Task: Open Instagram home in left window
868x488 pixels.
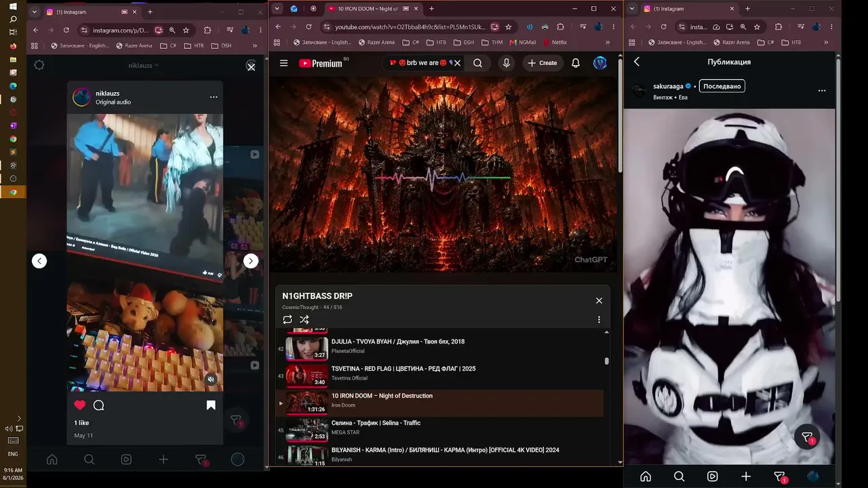Action: pos(52,460)
